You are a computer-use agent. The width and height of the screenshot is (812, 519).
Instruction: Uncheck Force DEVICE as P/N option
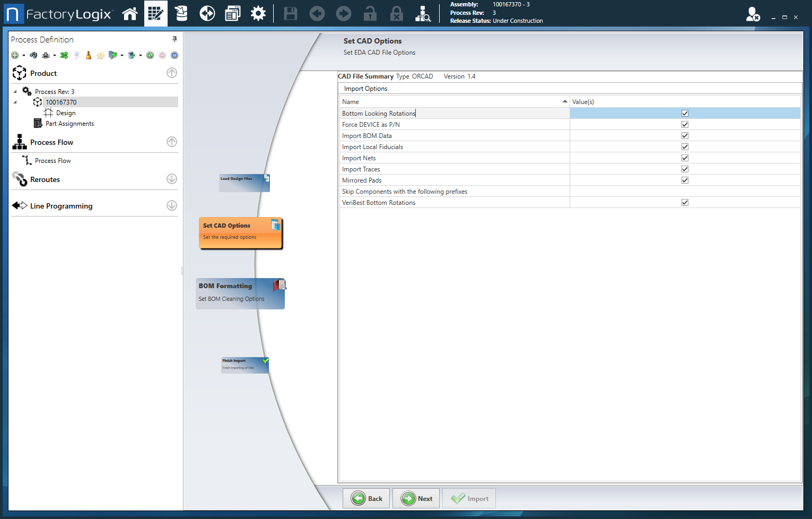click(685, 125)
